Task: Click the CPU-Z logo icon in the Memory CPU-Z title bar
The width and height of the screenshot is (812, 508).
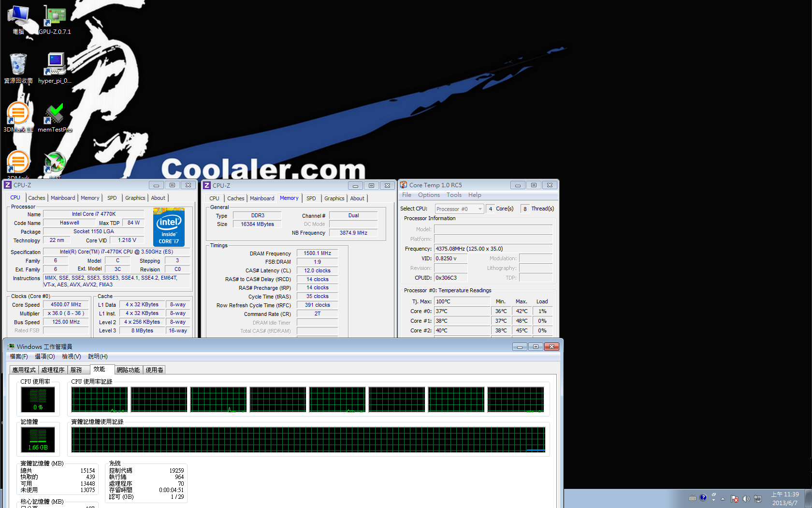Action: tap(207, 185)
